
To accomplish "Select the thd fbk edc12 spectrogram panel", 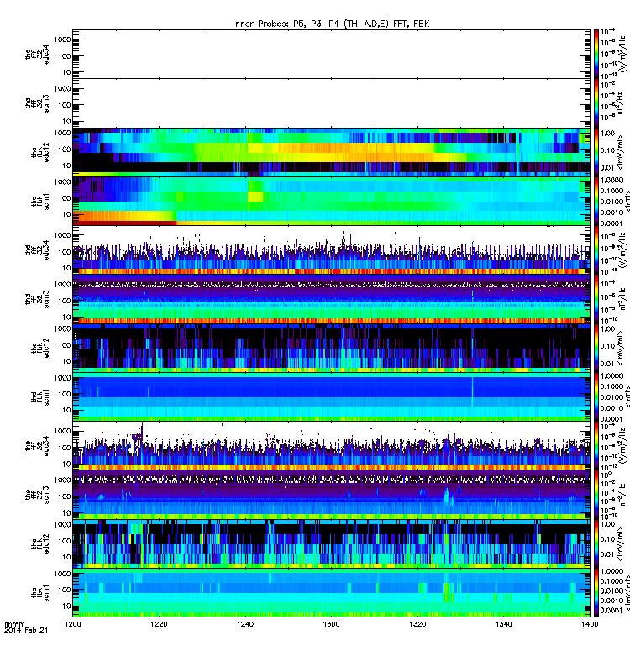I will point(331,349).
